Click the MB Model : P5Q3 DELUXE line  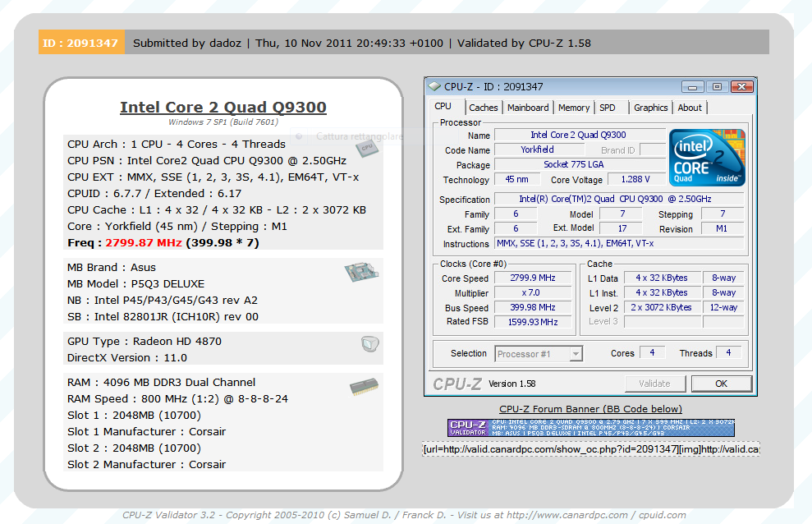(x=135, y=283)
